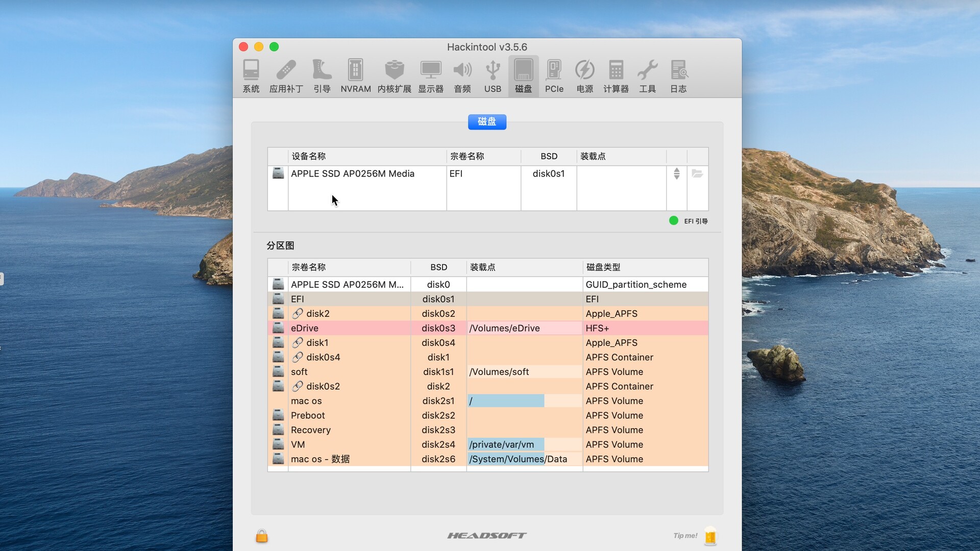View the 日志 (Log) section
The image size is (980, 551).
point(679,76)
